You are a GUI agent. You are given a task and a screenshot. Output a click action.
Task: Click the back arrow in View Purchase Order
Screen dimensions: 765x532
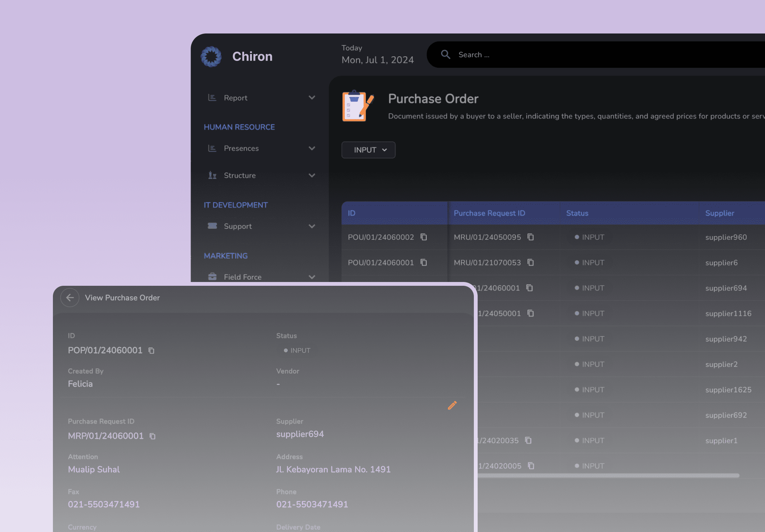(x=70, y=298)
